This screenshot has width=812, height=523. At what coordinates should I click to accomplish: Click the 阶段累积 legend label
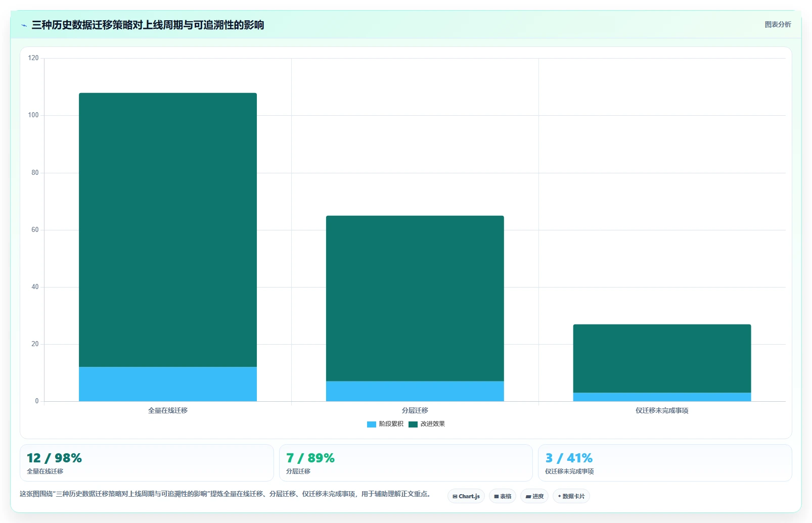391,424
